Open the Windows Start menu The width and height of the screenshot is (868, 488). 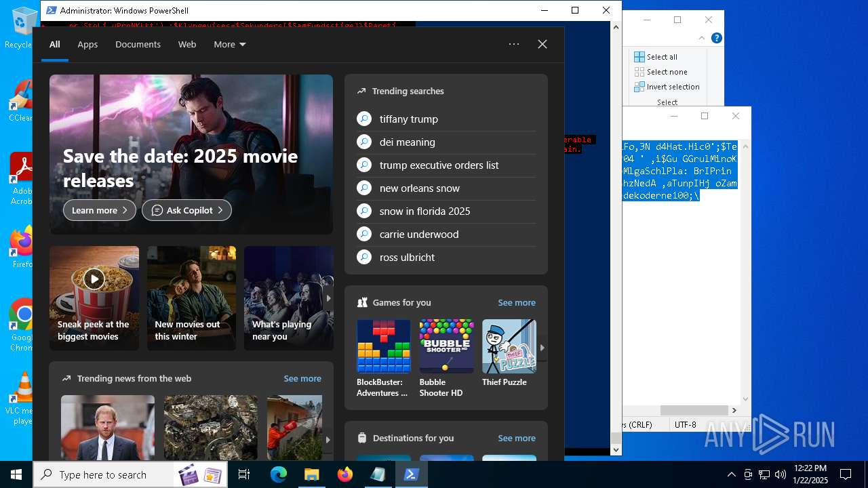pyautogui.click(x=16, y=474)
